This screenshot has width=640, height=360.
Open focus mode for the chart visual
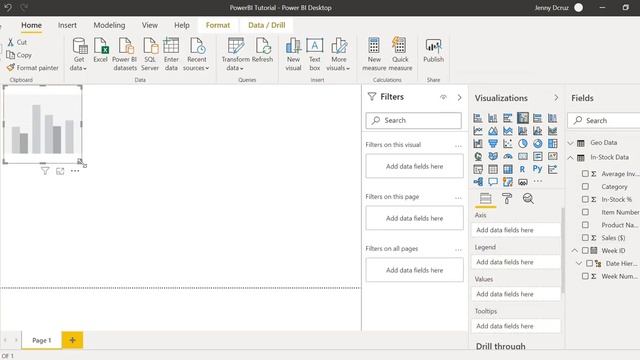pos(60,171)
